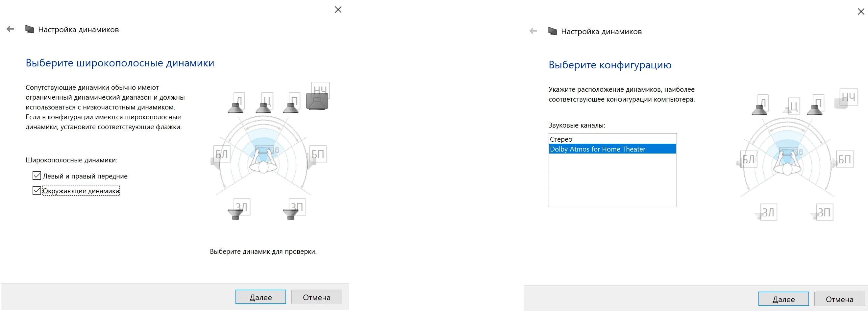Click the БЛ side left speaker in configuration window

(746, 160)
